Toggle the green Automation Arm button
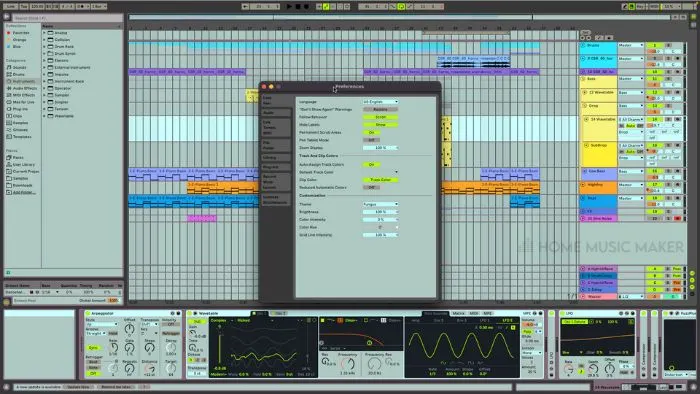This screenshot has height=394, width=700. click(x=326, y=7)
